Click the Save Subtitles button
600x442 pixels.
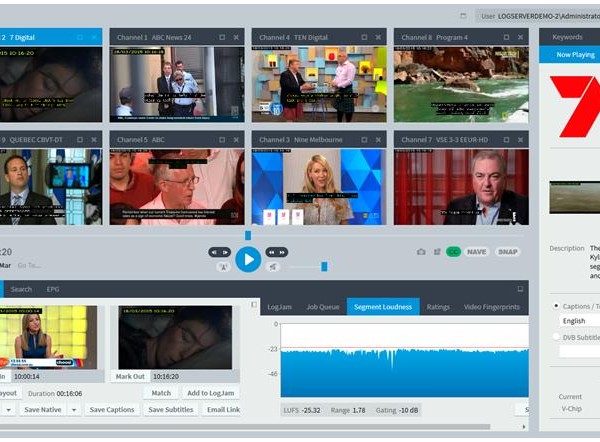pos(171,410)
